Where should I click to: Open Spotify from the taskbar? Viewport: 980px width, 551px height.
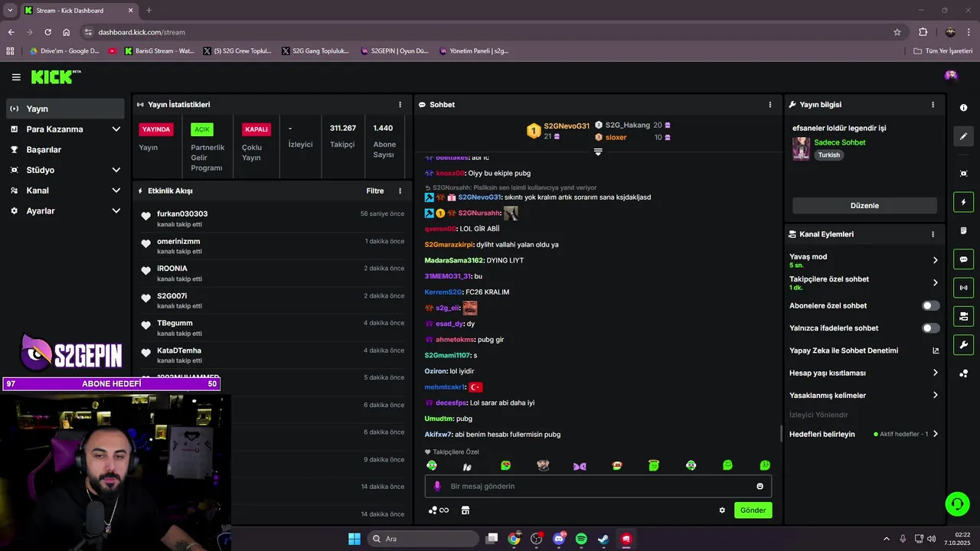(x=581, y=539)
